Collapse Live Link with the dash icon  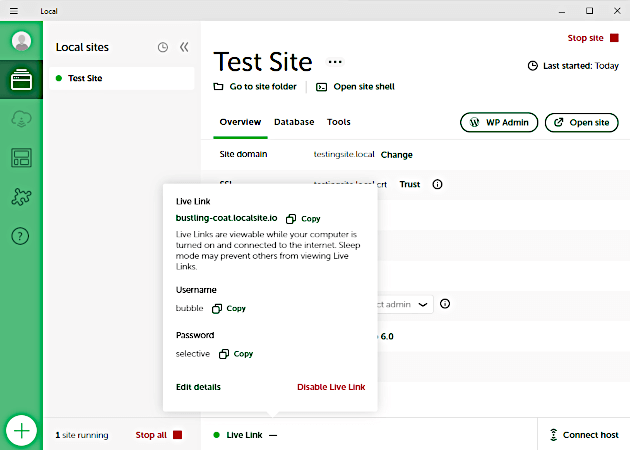[273, 435]
